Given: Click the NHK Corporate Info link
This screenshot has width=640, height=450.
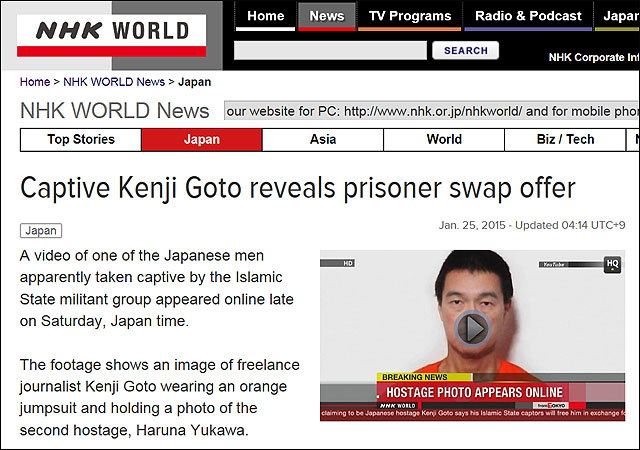Looking at the screenshot, I should 594,58.
